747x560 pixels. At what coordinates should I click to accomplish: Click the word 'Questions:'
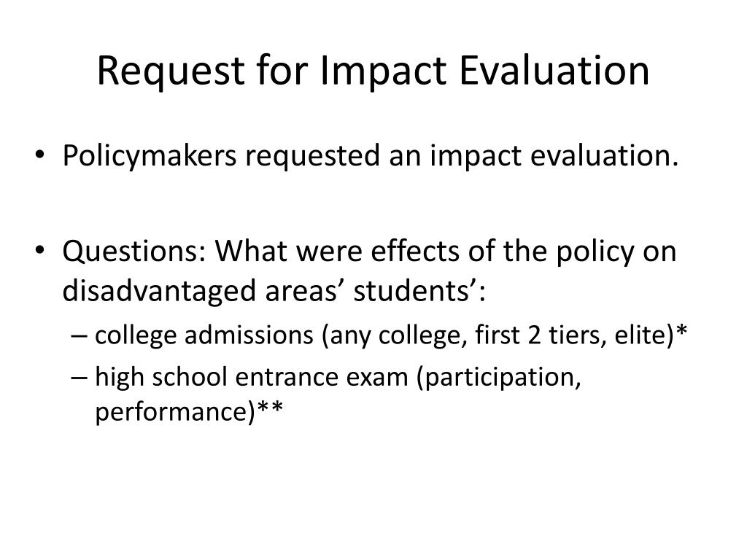[134, 252]
